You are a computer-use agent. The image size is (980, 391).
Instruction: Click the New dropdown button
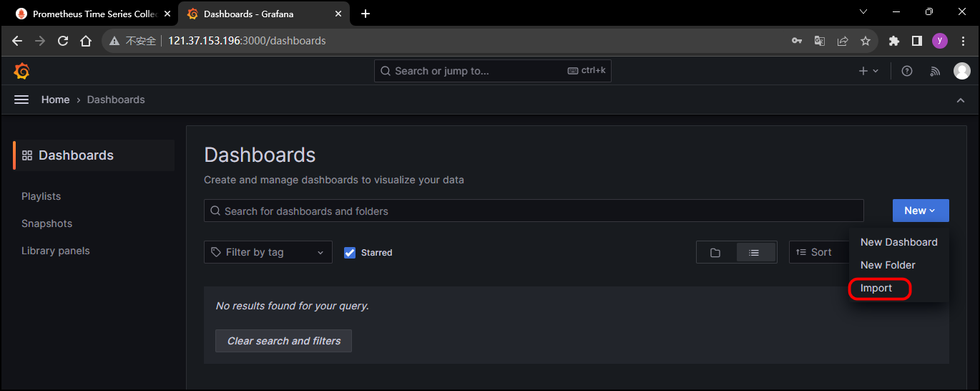click(x=921, y=211)
